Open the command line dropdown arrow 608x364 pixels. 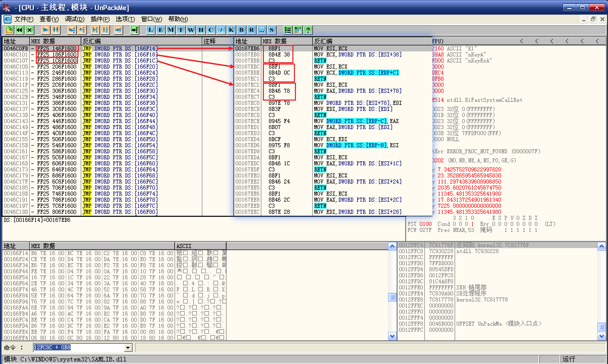click(x=128, y=348)
